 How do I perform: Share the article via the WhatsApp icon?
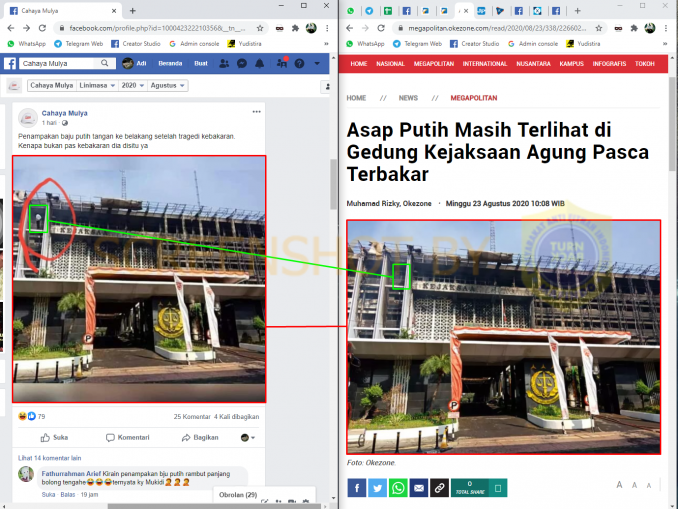398,488
